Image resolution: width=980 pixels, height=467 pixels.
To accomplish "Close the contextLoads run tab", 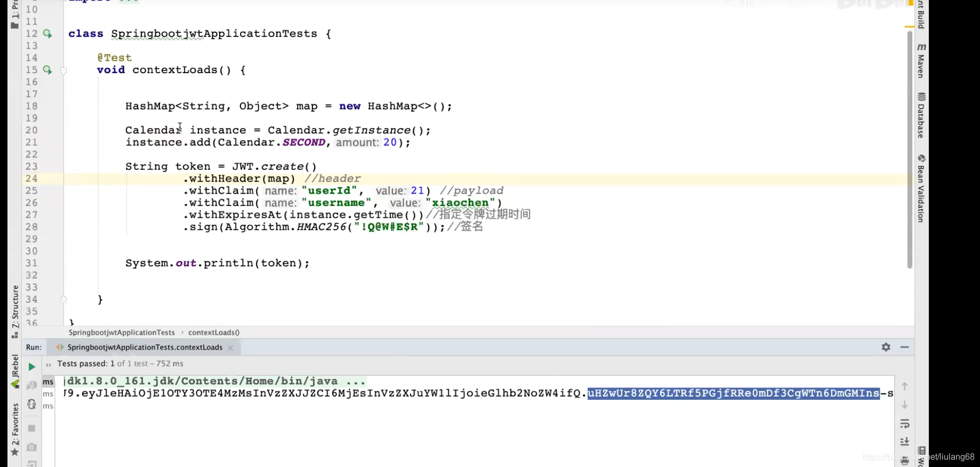I will point(230,347).
